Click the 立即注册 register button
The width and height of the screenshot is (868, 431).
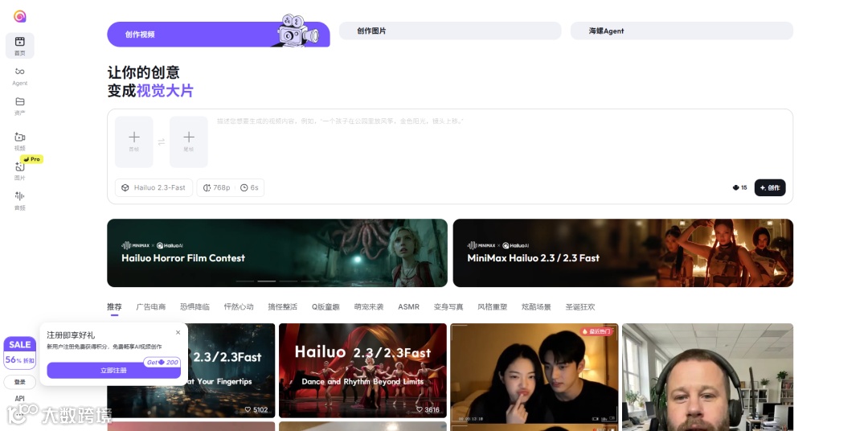(113, 371)
